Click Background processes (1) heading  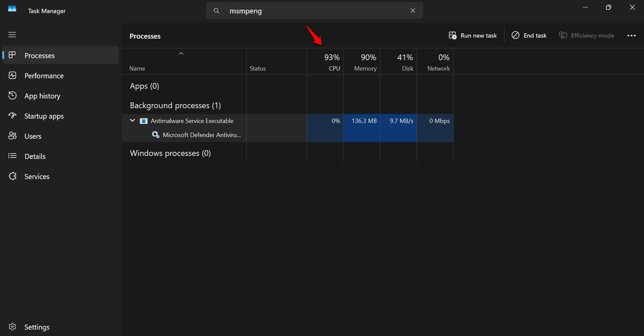click(175, 106)
